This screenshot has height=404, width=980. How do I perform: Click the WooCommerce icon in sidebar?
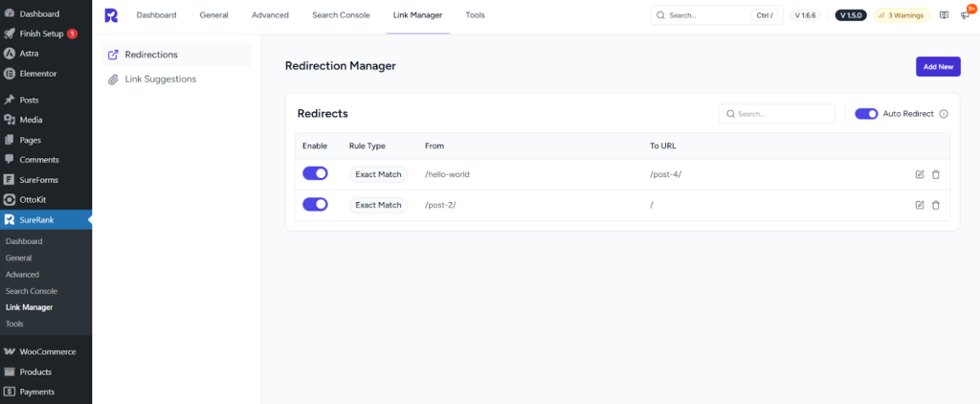(x=10, y=352)
